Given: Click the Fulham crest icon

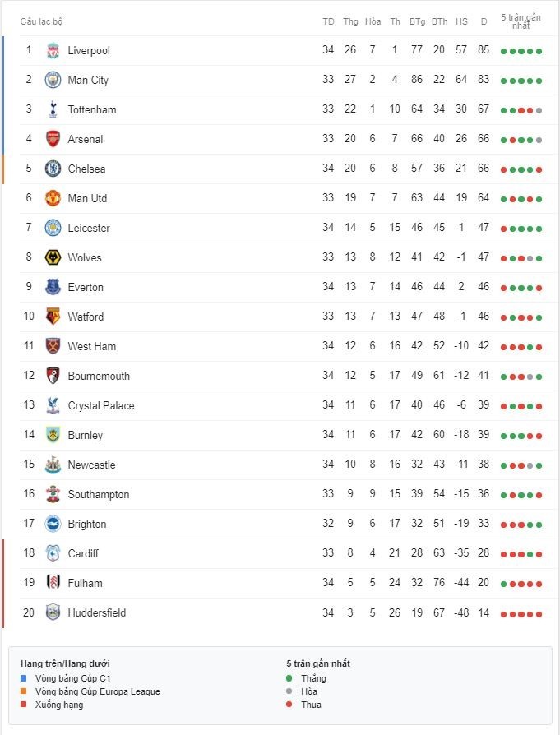Looking at the screenshot, I should point(53,583).
